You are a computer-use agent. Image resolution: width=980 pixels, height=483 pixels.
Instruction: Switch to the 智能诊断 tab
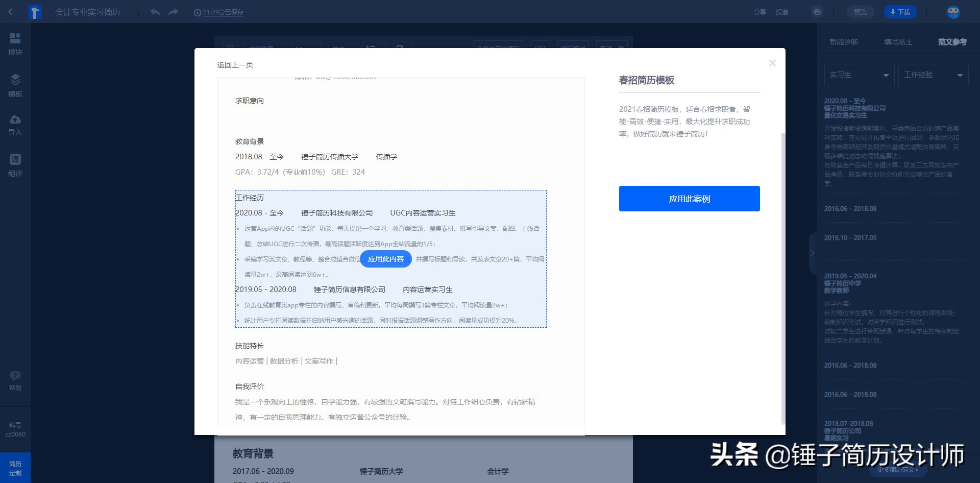844,42
